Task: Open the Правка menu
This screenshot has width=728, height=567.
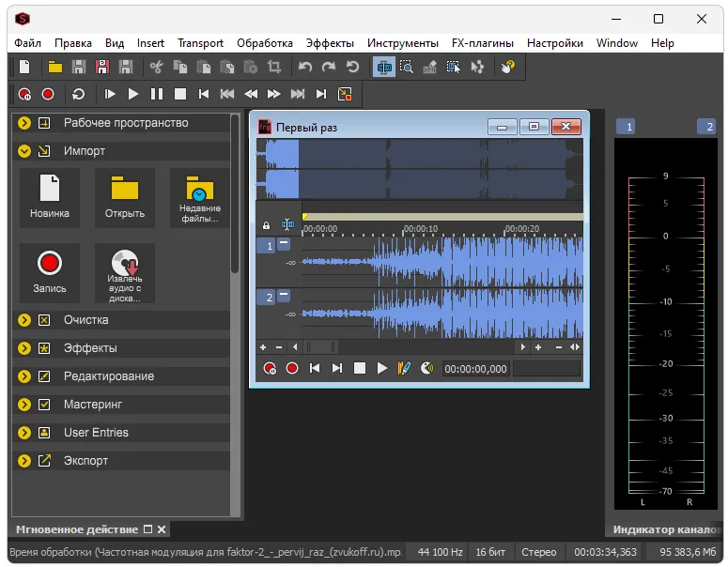Action: point(73,43)
